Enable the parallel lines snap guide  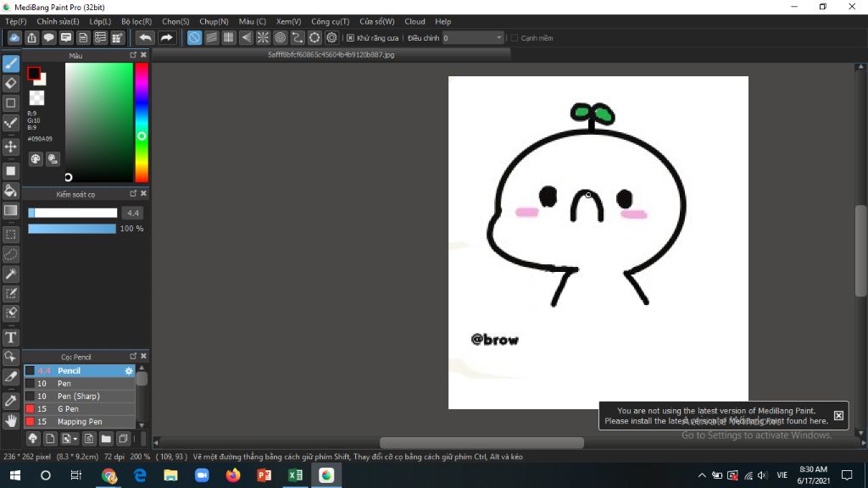[211, 37]
